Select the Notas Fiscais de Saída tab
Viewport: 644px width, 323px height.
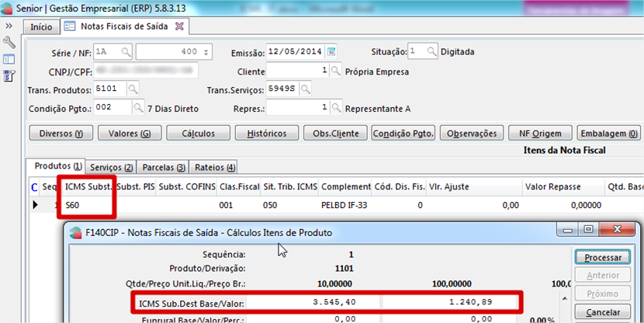coord(124,26)
